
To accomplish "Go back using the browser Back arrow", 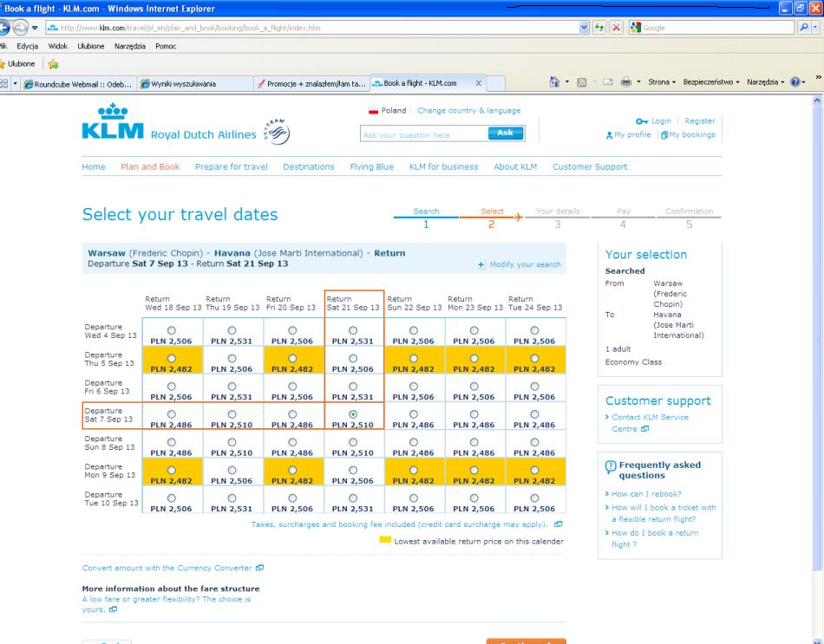I will [x=4, y=28].
